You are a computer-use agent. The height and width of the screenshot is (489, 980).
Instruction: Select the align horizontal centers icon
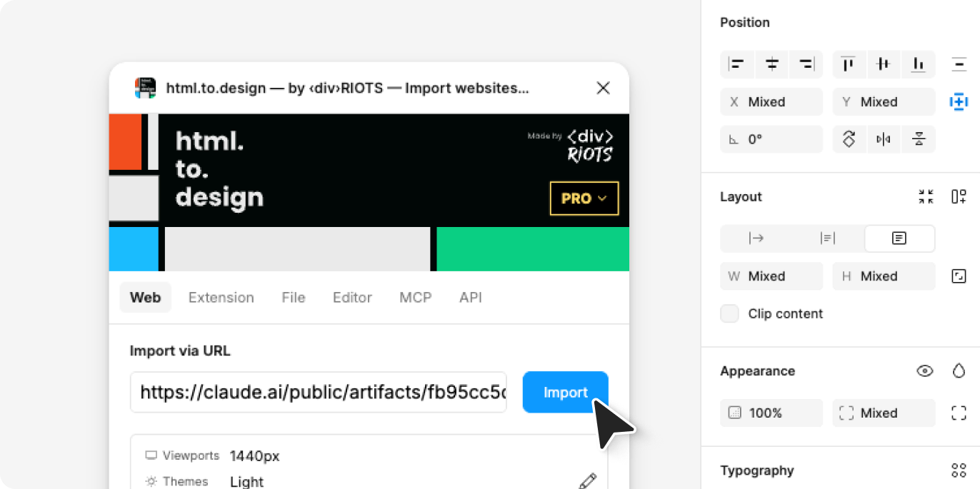771,64
